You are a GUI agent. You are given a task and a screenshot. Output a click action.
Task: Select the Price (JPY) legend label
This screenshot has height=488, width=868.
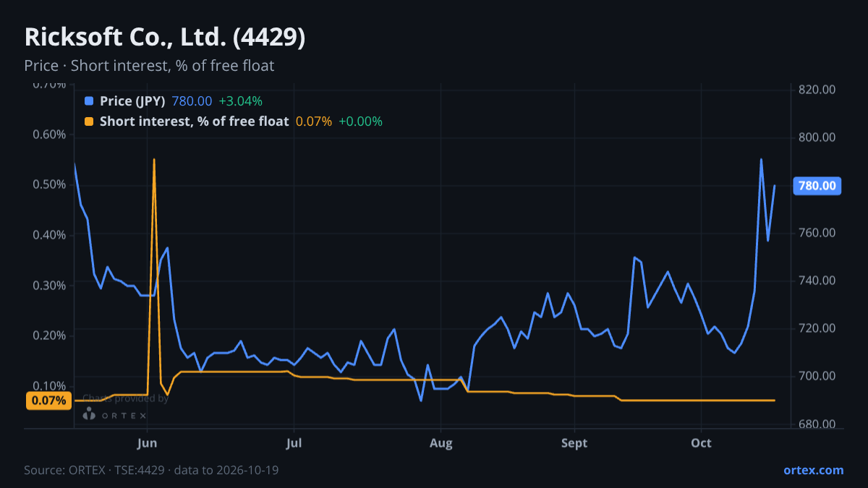click(132, 100)
